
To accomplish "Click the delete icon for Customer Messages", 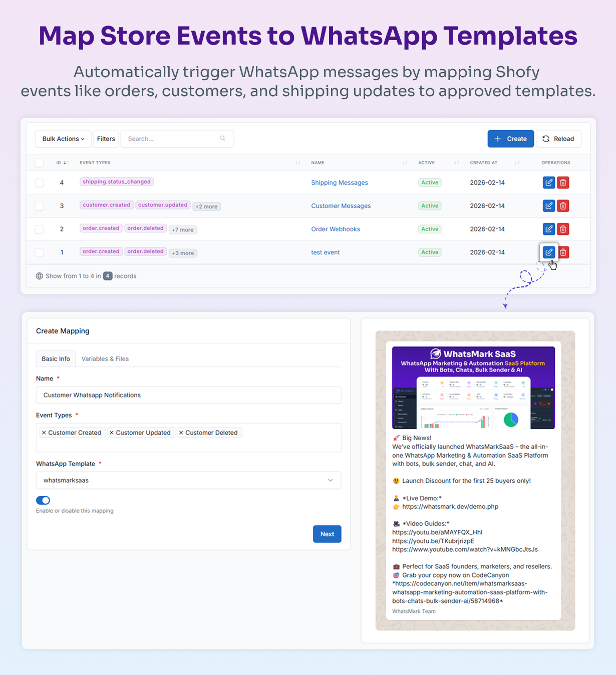I will point(563,206).
